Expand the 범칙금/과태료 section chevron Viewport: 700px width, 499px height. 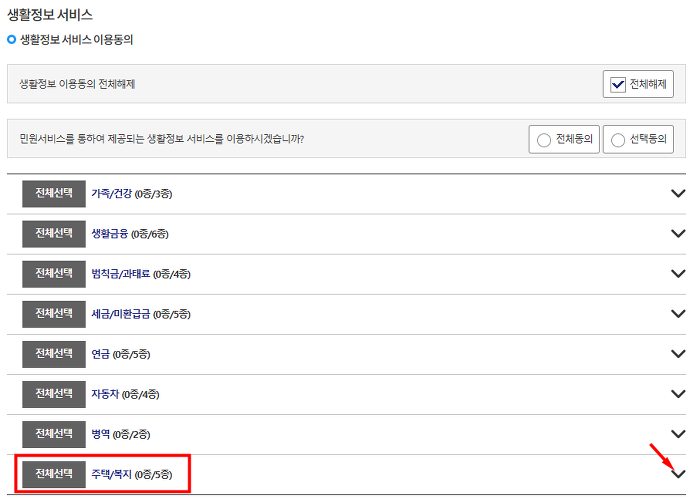point(678,274)
